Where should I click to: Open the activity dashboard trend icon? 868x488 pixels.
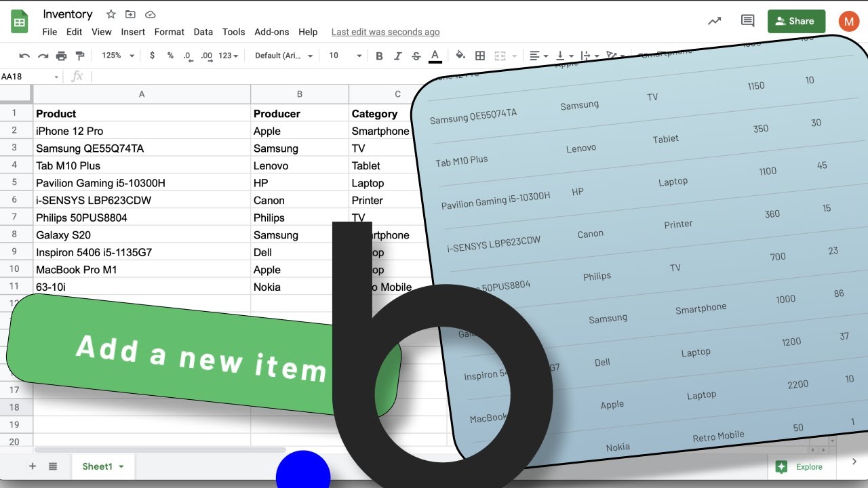(714, 21)
